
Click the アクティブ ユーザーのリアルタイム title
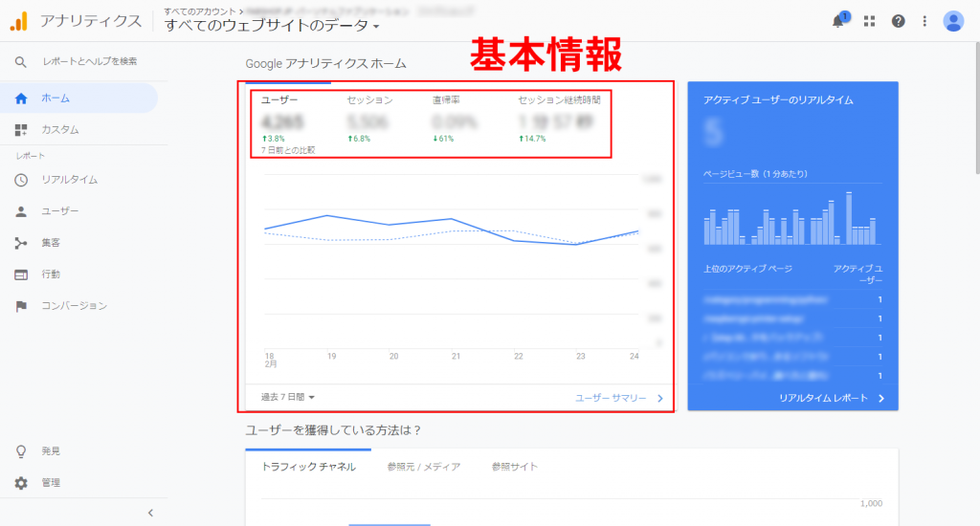coord(778,100)
